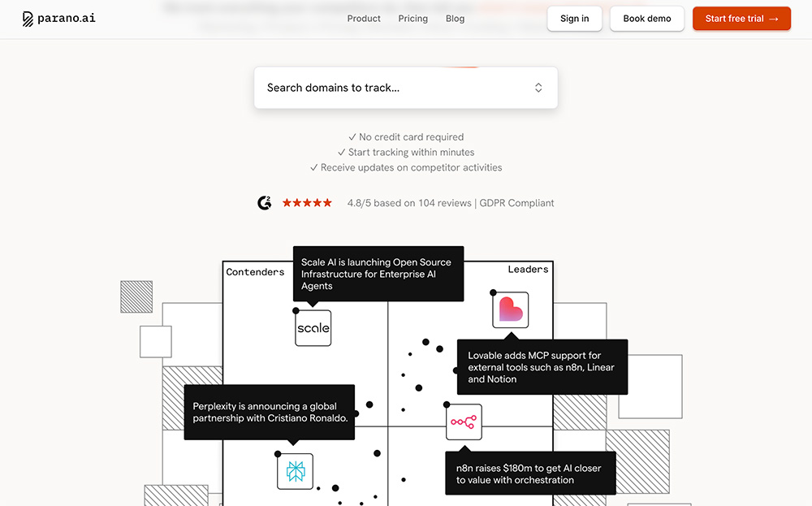Click the Lovable adds MCP support tooltip
This screenshot has height=506, width=812.
[x=542, y=366]
